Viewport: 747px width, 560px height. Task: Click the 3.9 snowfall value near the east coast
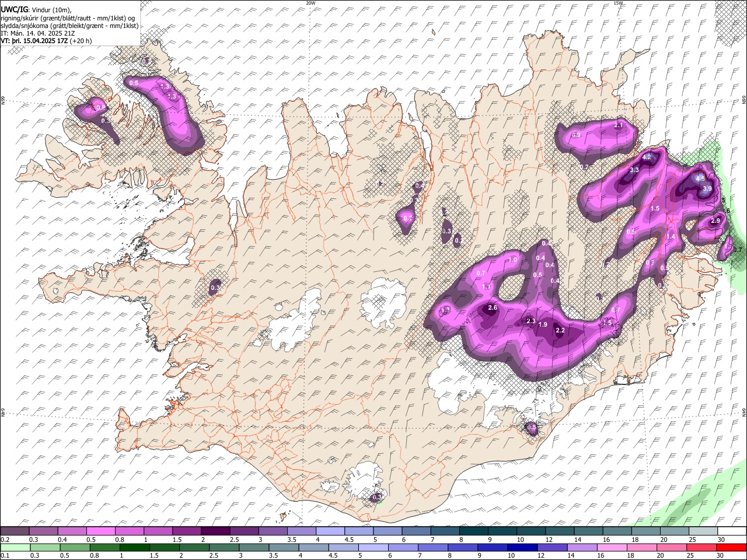(707, 188)
